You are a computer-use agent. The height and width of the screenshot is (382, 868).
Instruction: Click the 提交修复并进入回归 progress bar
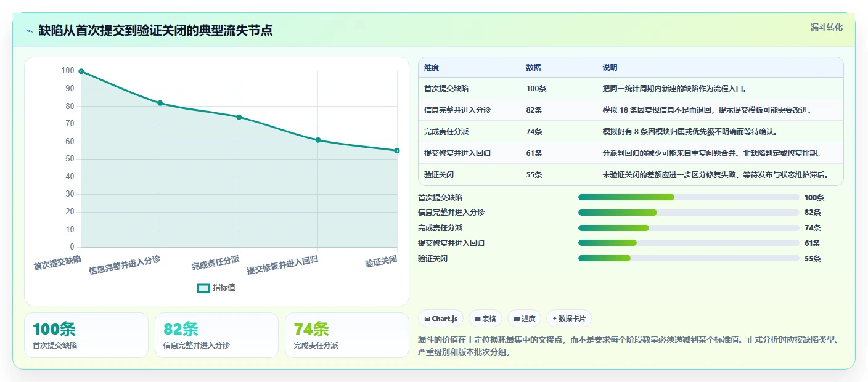point(689,243)
